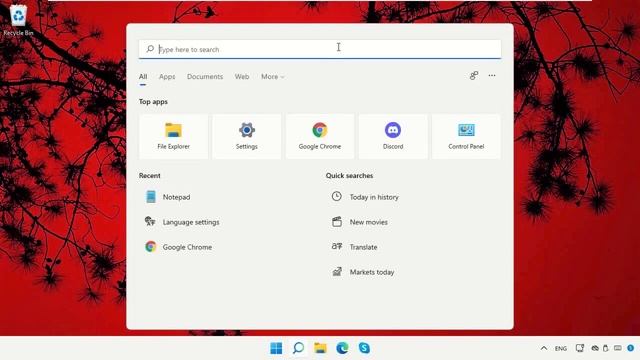Click the USB device tray icon

pos(606,348)
